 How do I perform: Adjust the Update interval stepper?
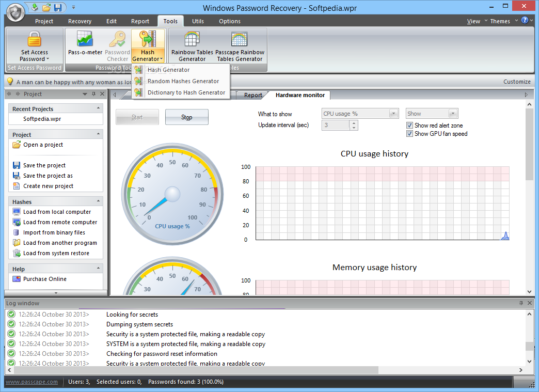click(x=354, y=125)
